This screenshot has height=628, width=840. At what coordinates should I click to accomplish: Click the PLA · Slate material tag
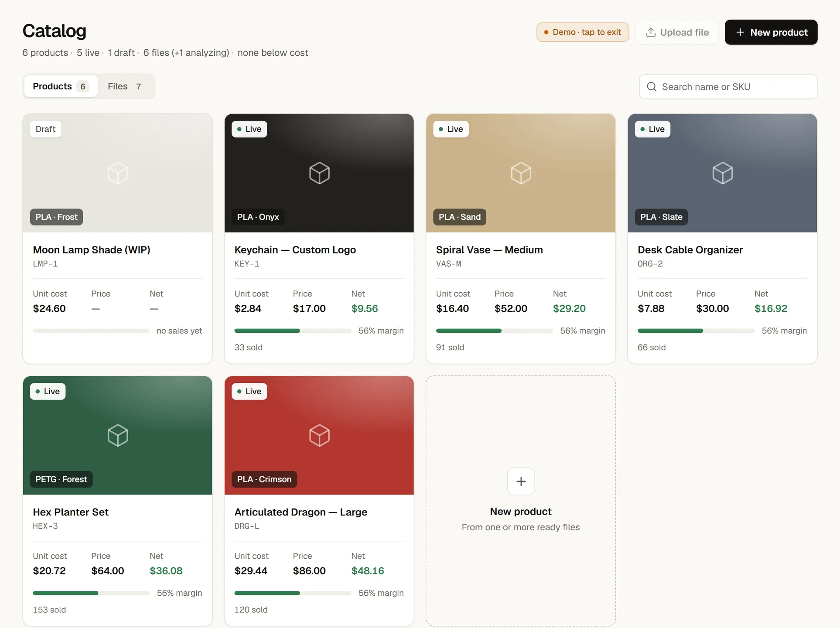(661, 217)
